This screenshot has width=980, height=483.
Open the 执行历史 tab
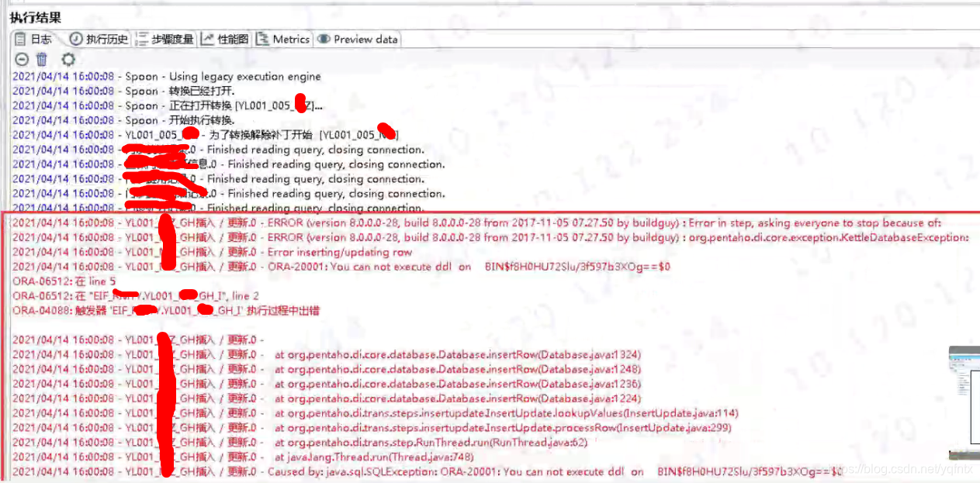click(x=99, y=40)
